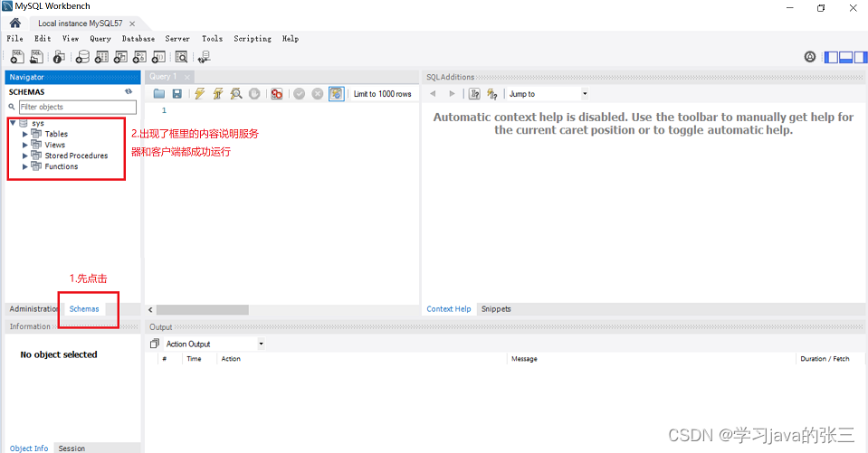Open the Query menu
Screen dimensions: 868x453
pyautogui.click(x=100, y=39)
